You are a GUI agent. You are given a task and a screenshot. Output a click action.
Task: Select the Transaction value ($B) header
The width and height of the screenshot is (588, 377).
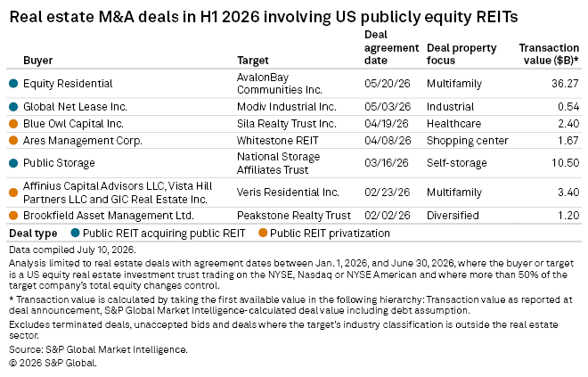click(549, 54)
